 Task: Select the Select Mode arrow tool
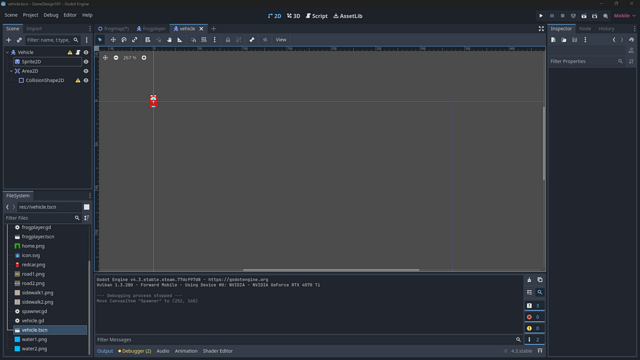[100, 40]
